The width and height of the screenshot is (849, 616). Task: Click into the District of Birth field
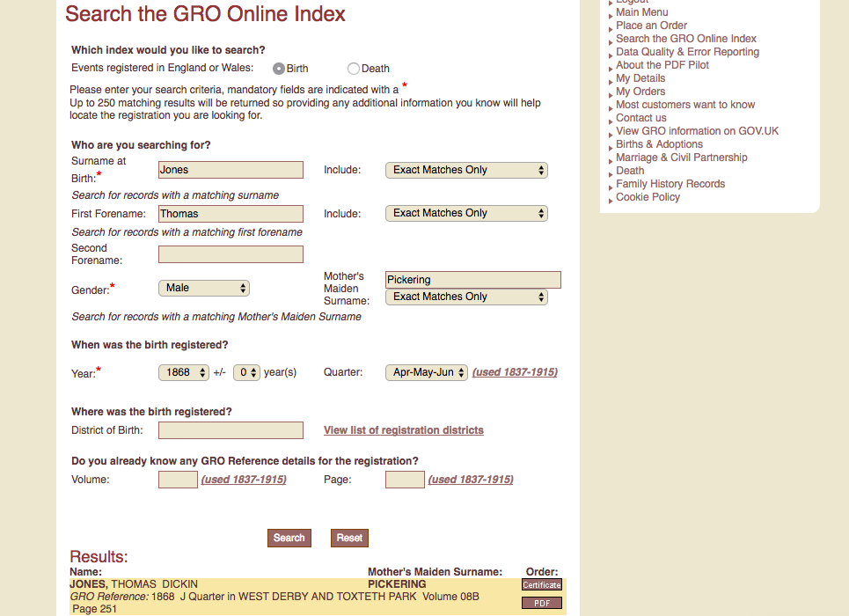click(231, 430)
